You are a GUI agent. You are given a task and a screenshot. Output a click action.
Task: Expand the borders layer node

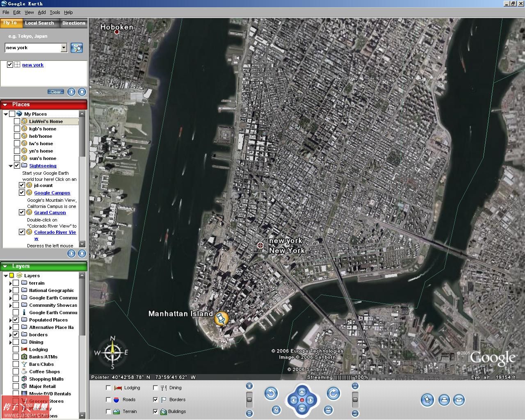coord(11,335)
